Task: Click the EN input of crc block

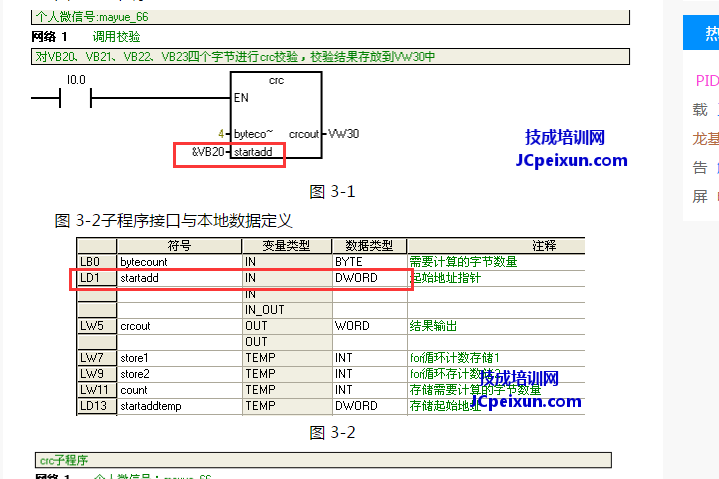Action: [x=241, y=98]
